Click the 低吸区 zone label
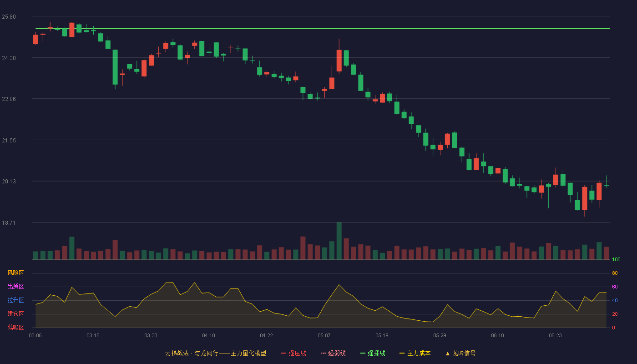 [x=15, y=327]
